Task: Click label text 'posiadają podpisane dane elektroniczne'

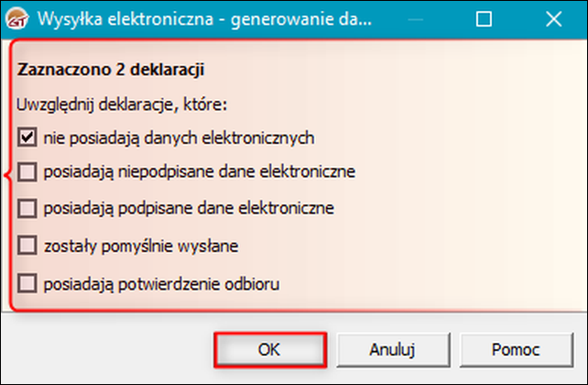Action: click(x=189, y=208)
